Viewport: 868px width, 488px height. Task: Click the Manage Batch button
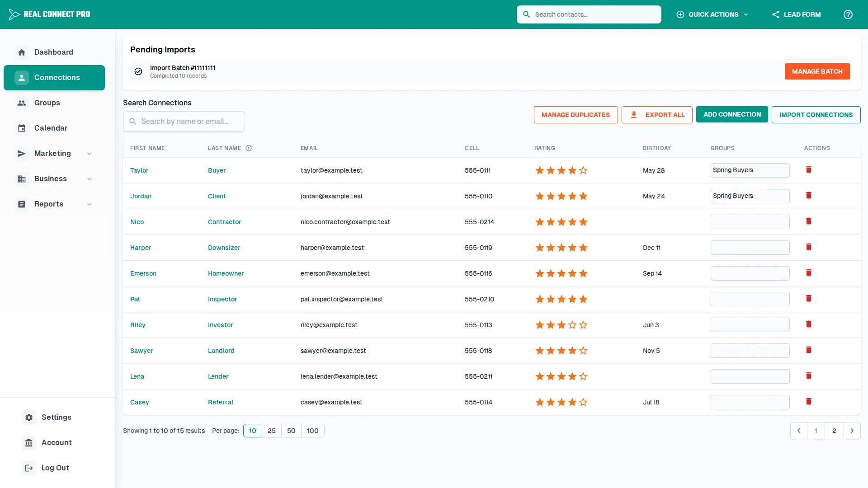(x=817, y=71)
